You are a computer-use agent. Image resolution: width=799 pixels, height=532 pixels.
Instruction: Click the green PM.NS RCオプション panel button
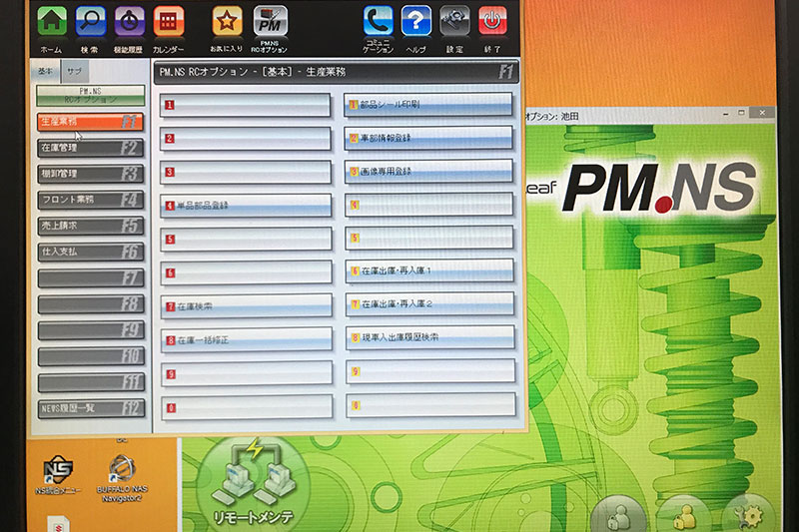90,95
